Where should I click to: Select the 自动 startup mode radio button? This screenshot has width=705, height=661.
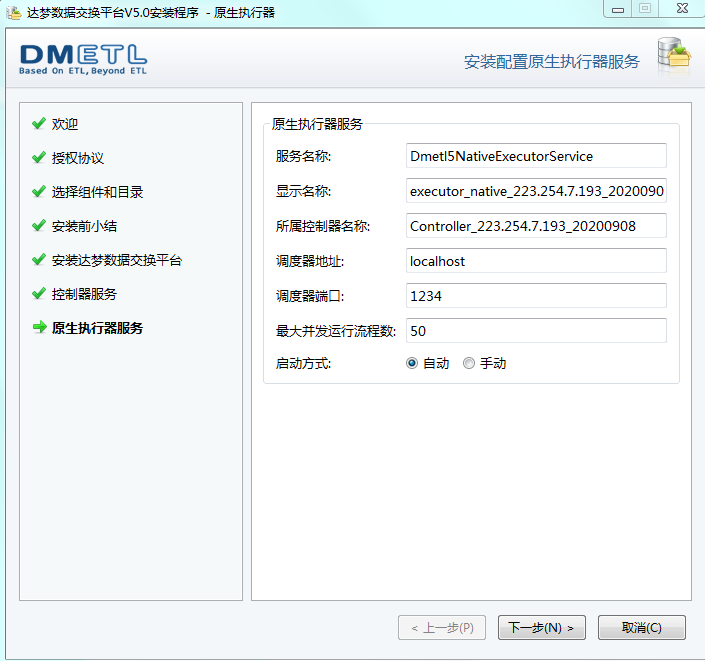point(412,363)
